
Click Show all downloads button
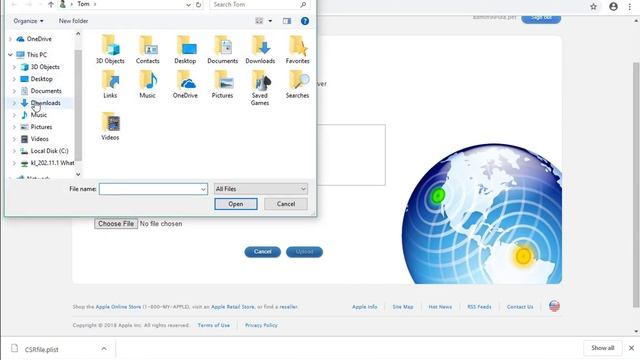pyautogui.click(x=603, y=348)
